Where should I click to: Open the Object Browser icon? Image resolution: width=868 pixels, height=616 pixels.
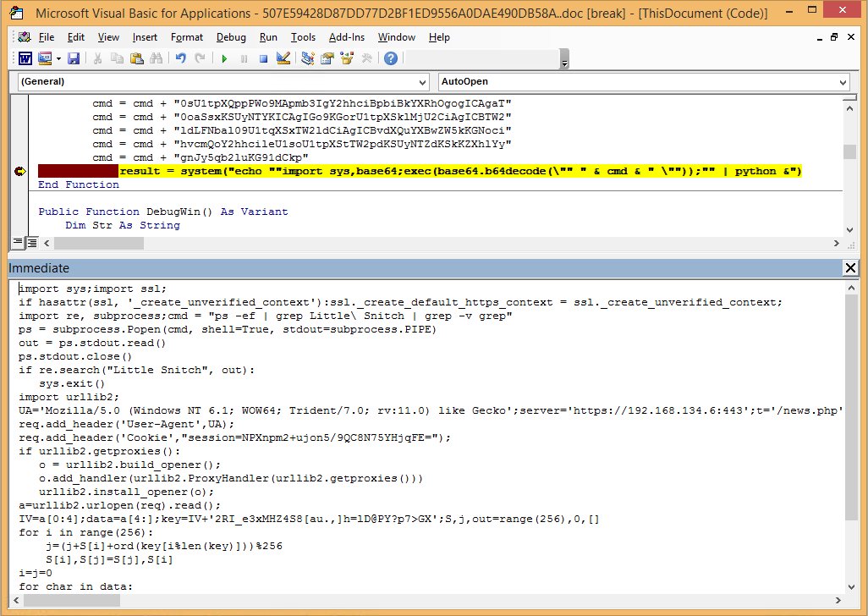point(347,58)
